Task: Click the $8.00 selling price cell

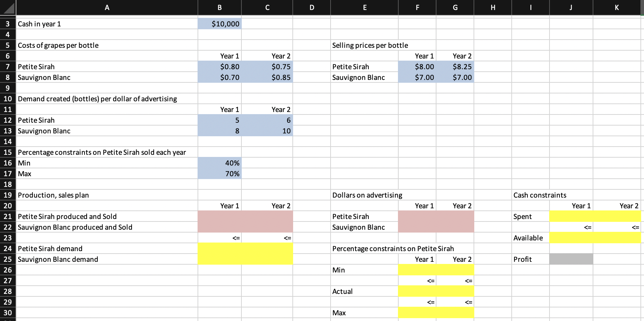Action: click(x=417, y=67)
